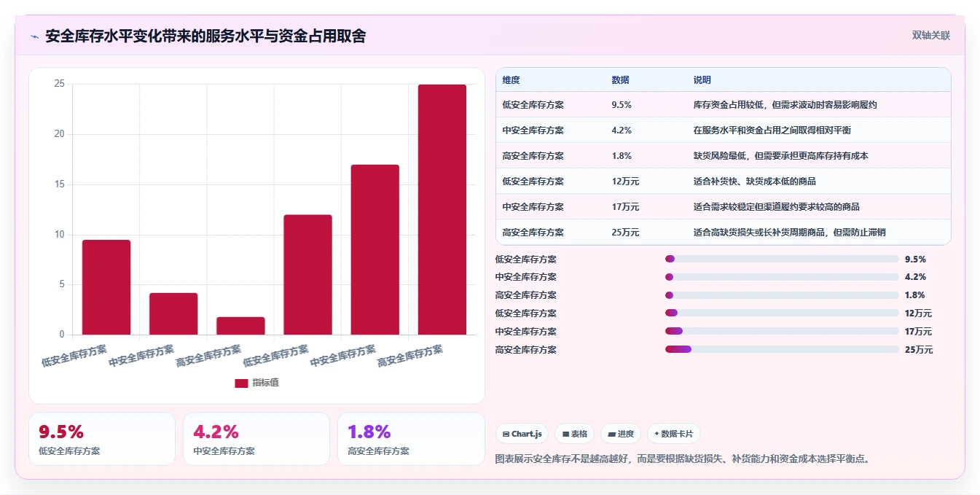Select the footer note starting 图表展示安全库存不是越高越好
This screenshot has height=495, width=980.
pos(683,459)
